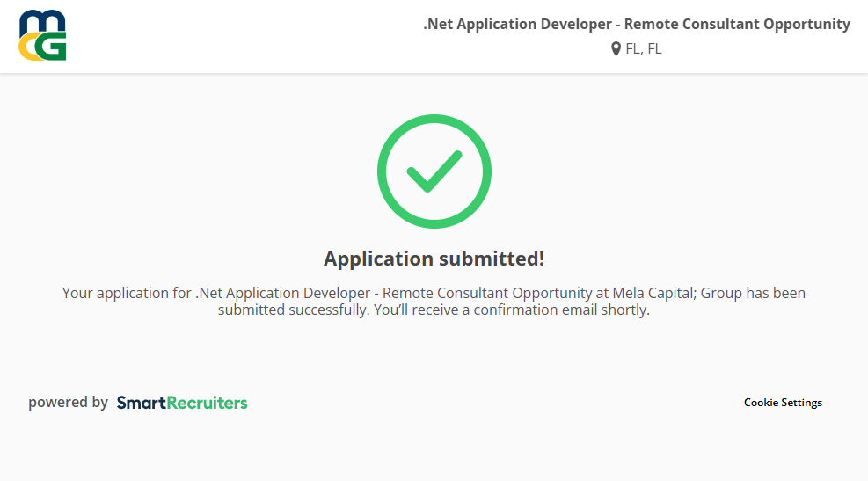Screen dimensions: 868x481
Task: Click the green success checkmark
Action: pyautogui.click(x=434, y=171)
